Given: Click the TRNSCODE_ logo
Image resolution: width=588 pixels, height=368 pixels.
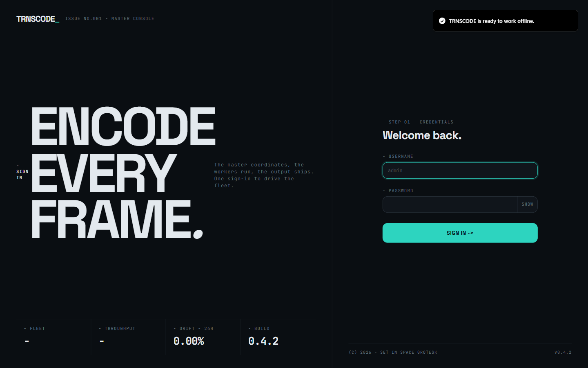Looking at the screenshot, I should (x=38, y=19).
